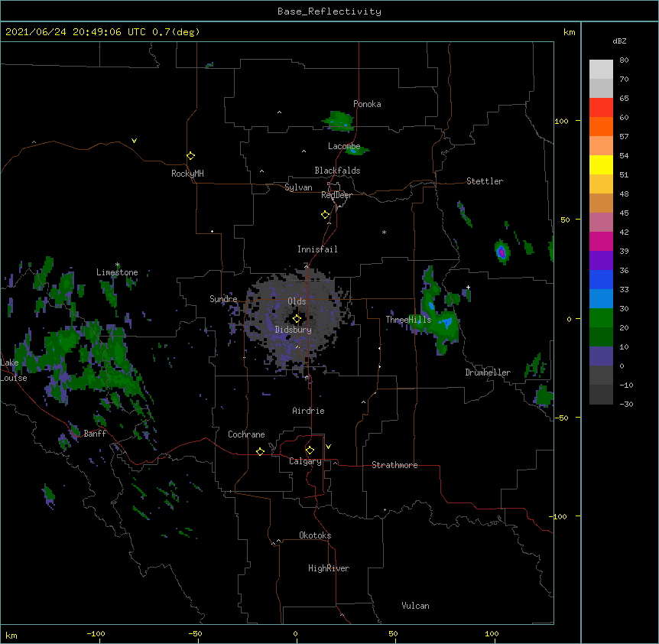
Task: Click the magenta storm core southeast of Stettler
Action: click(501, 252)
